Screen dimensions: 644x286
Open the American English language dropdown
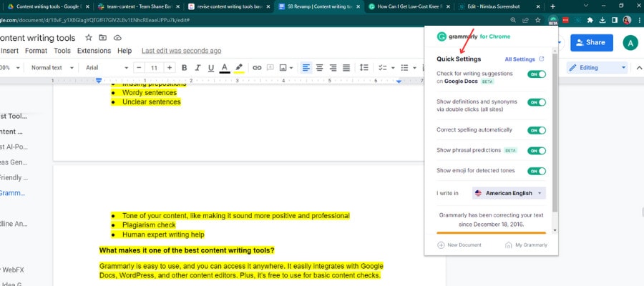click(x=509, y=193)
